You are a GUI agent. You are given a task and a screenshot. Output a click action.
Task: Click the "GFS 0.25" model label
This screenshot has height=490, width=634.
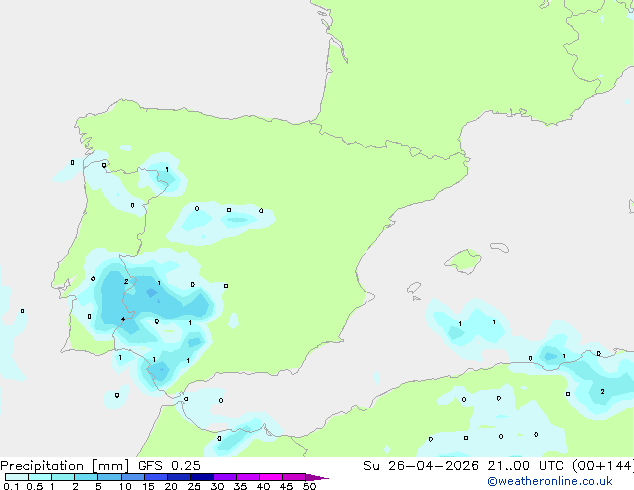(169, 466)
